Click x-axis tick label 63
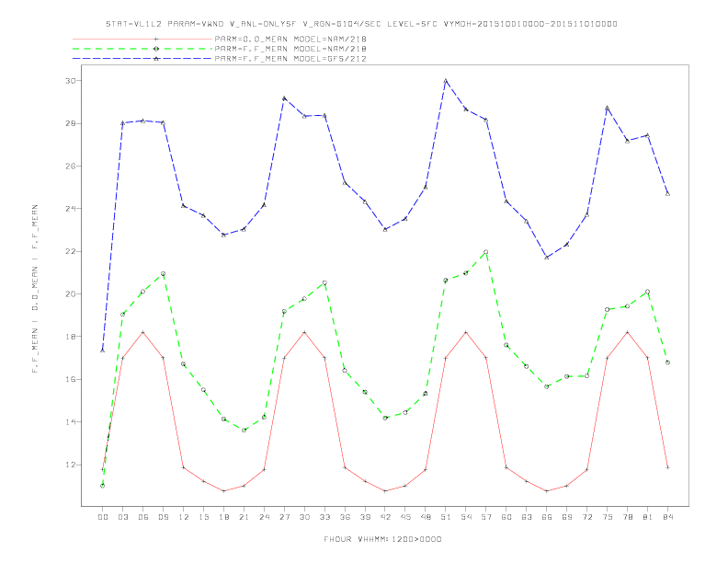Viewport: 728px width, 563px height. [x=527, y=517]
